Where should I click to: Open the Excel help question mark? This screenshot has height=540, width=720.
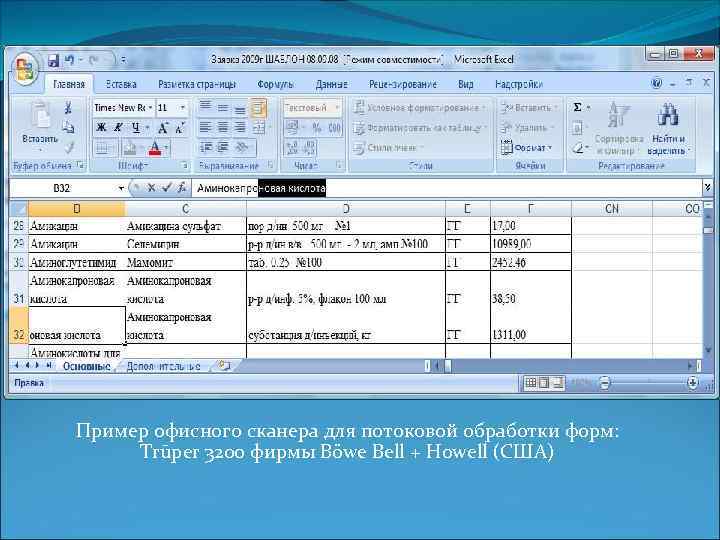pos(657,84)
